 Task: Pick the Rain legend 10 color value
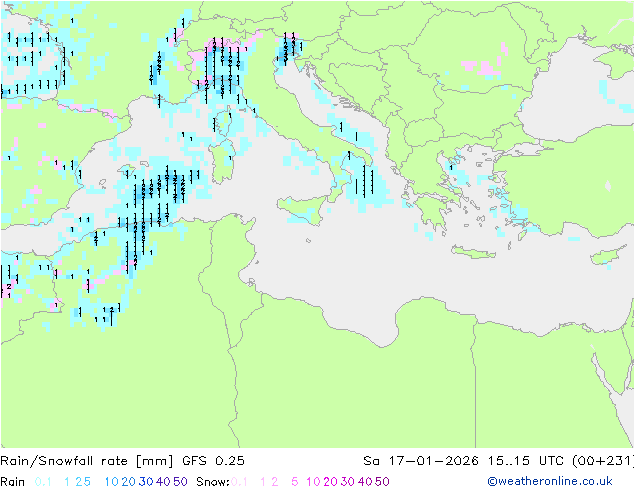pyautogui.click(x=111, y=482)
